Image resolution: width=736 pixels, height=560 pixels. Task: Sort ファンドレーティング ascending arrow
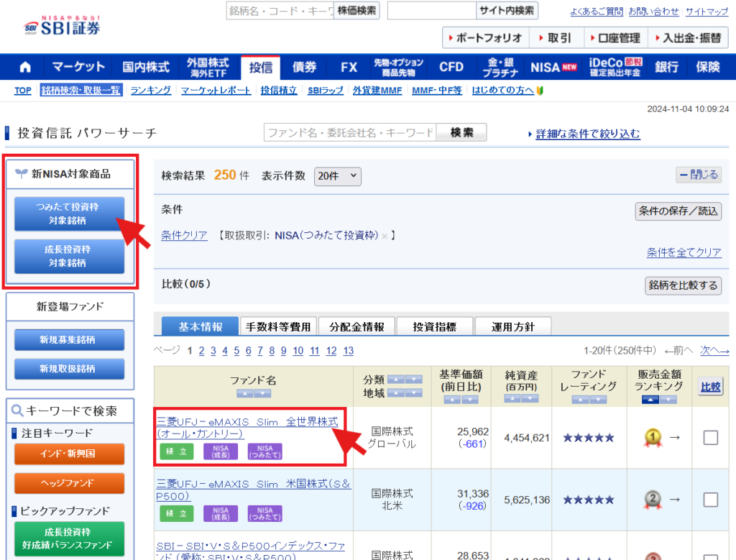click(580, 400)
